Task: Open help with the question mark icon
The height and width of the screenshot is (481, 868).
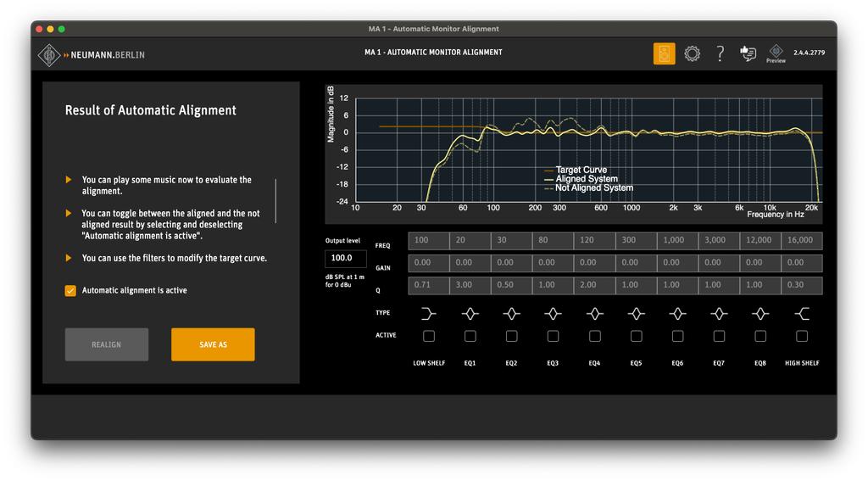Action: pyautogui.click(x=720, y=53)
